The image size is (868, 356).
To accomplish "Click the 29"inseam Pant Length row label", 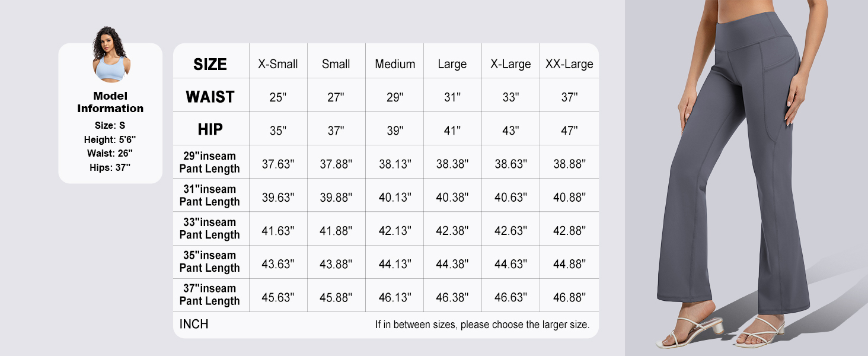I will (x=210, y=163).
